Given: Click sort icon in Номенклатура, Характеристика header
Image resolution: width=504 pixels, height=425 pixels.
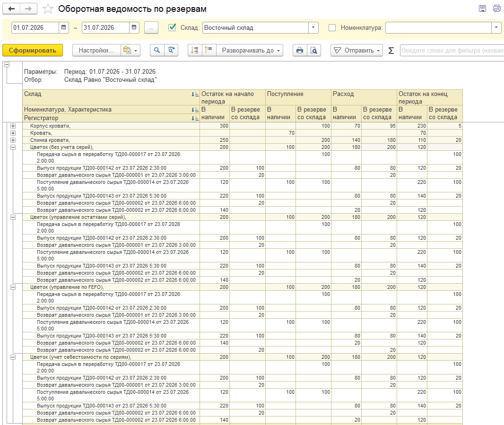Looking at the screenshot, I should click(x=195, y=110).
